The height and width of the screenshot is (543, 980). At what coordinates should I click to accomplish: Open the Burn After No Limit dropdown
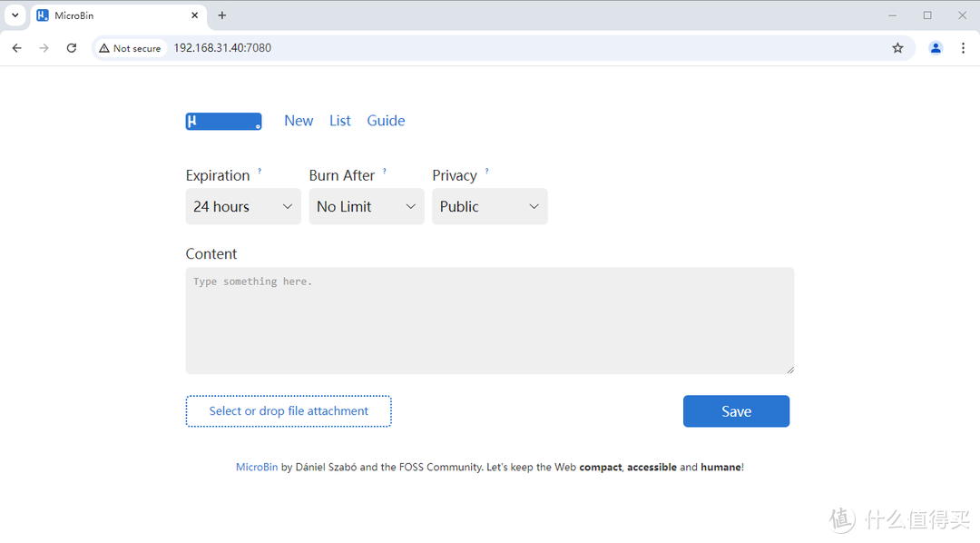[367, 207]
